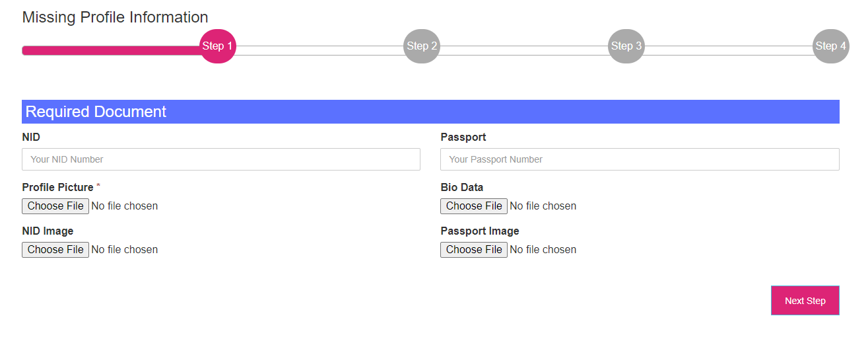
Task: Click the Bio Data field label
Action: click(461, 187)
